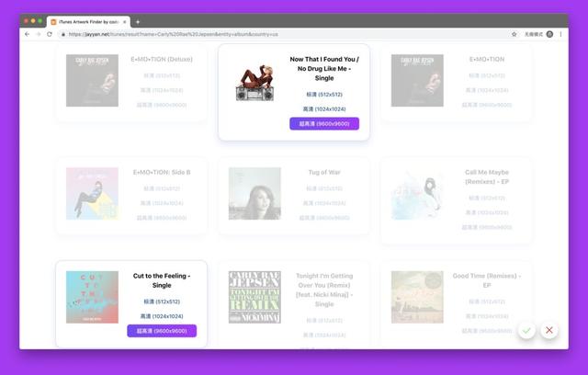Viewport: 588px width, 375px height.
Task: Click the address bar URL field
Action: click(x=285, y=34)
